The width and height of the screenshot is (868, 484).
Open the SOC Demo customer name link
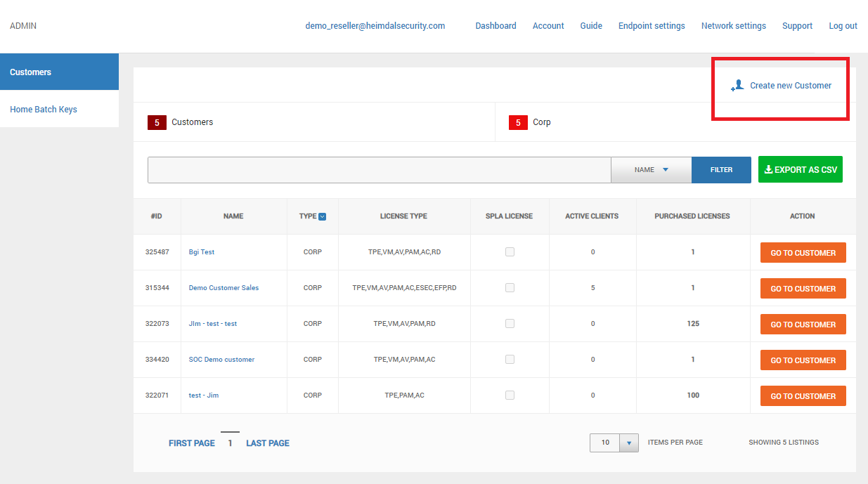click(221, 360)
